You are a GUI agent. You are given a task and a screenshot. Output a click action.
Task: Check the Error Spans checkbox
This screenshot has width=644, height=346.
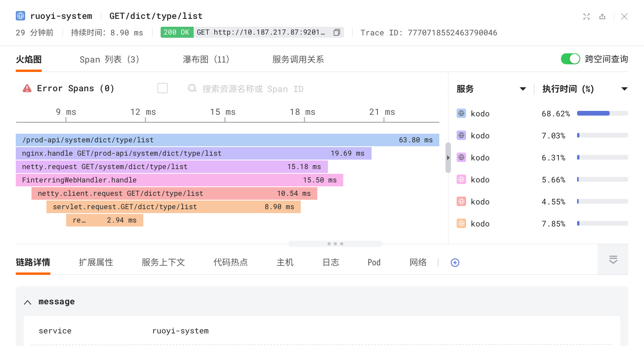[163, 88]
